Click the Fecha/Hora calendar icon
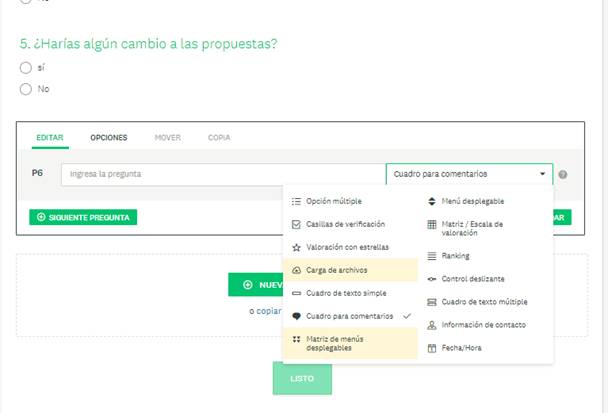Viewport: 608px width, 413px height. 431,348
